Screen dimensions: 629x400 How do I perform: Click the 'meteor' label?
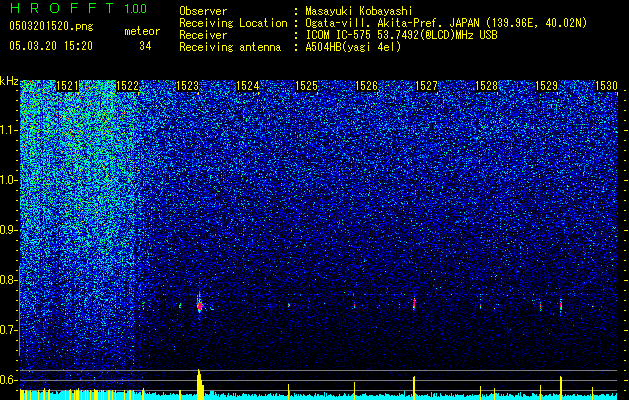[142, 31]
